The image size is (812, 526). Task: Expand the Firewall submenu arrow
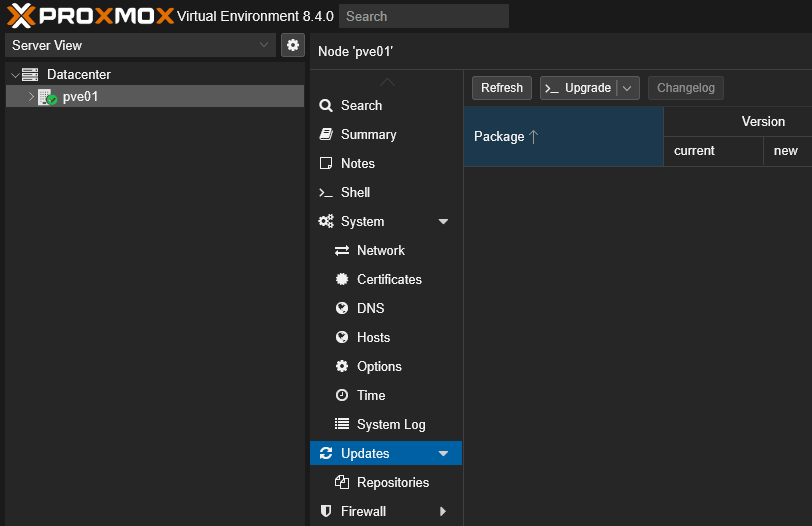point(444,512)
